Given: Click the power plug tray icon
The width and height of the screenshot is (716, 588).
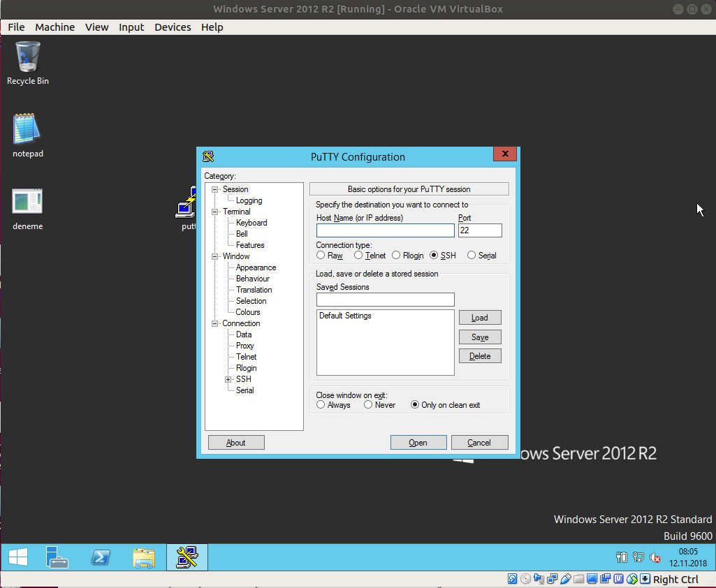Looking at the screenshot, I should click(x=622, y=557).
